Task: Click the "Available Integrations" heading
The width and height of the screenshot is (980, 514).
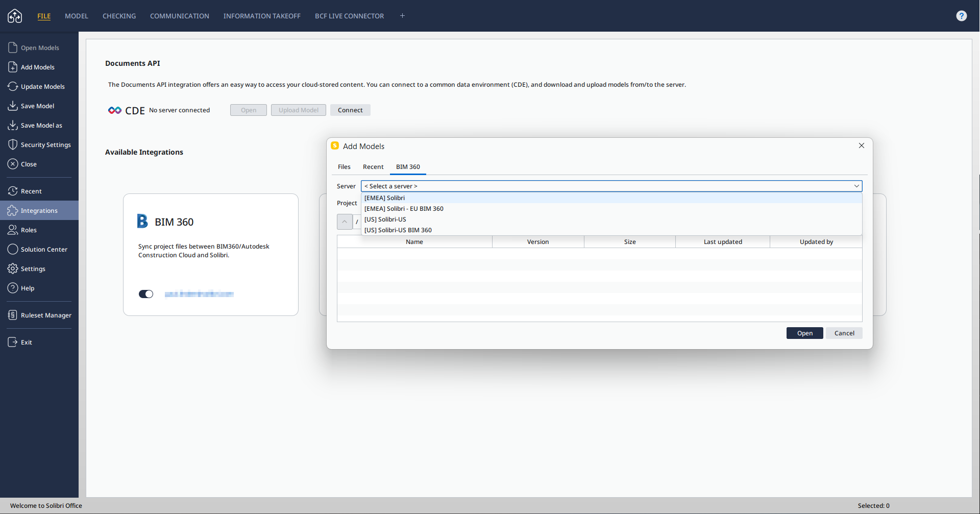Action: [144, 152]
